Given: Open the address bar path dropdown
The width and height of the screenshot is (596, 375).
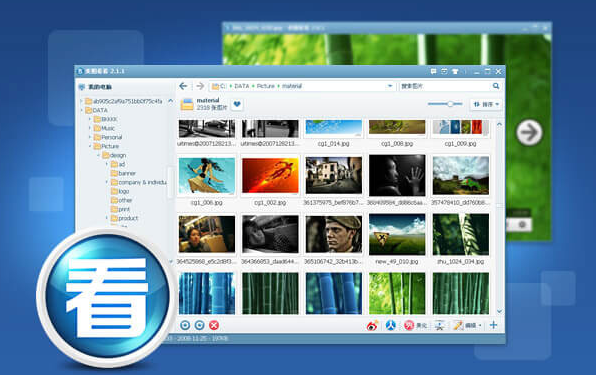Looking at the screenshot, I should 390,86.
